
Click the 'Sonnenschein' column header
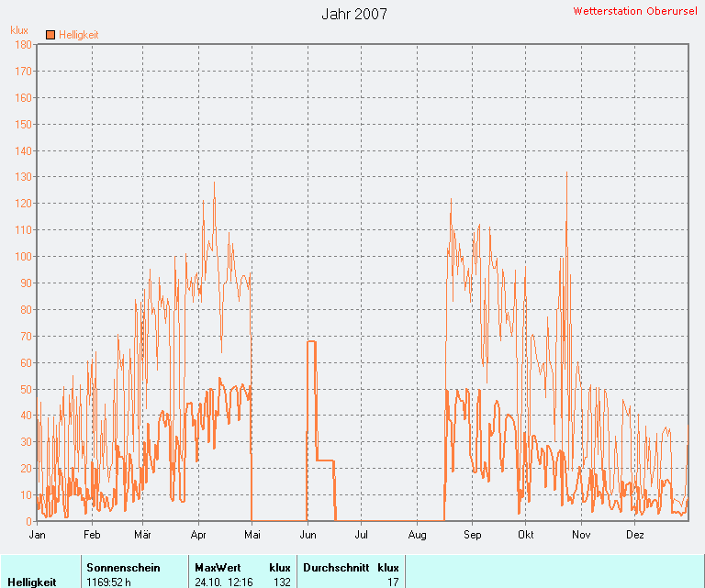click(123, 567)
